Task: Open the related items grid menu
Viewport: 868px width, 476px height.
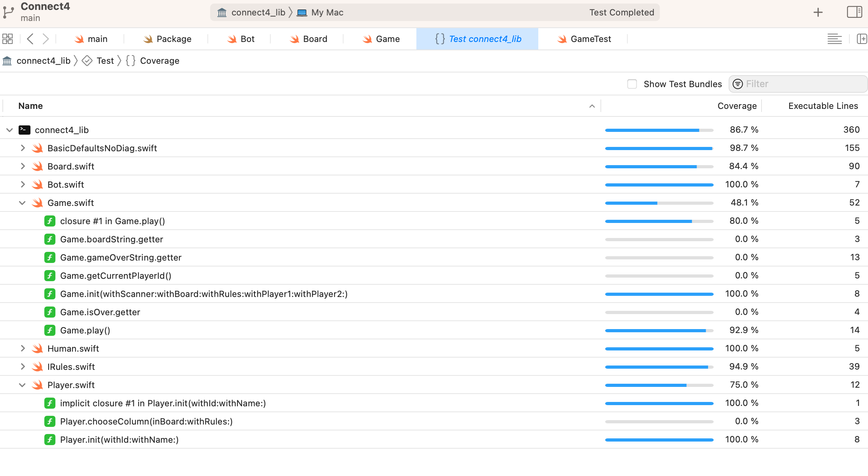Action: 8,39
